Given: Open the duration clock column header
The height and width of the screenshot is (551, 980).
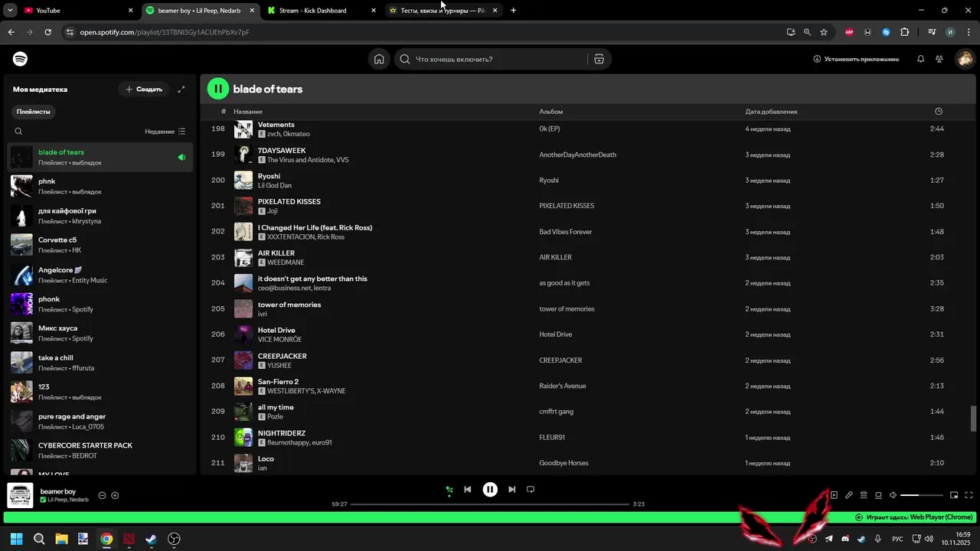Looking at the screenshot, I should click(939, 112).
